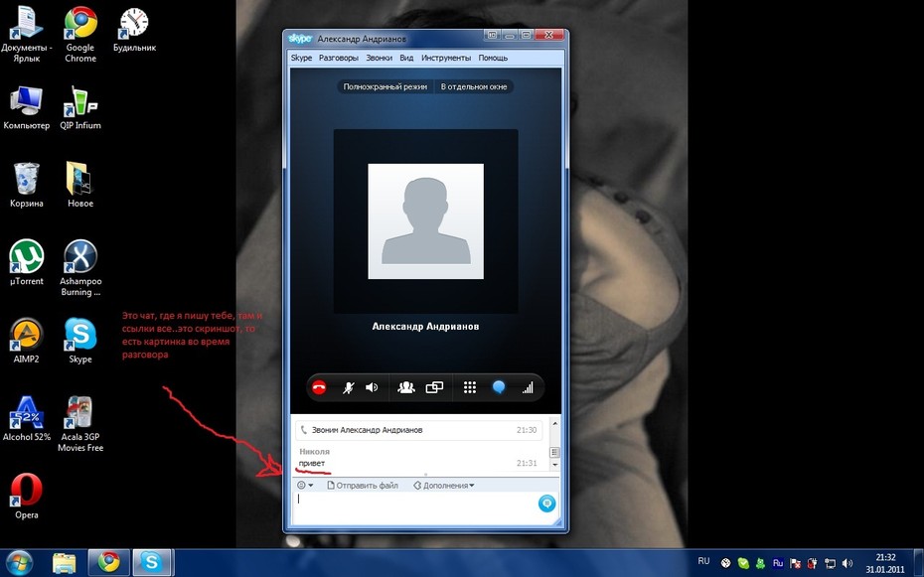This screenshot has width=924, height=577.
Task: Select Google Chrome desktop shortcut
Action: click(x=80, y=36)
